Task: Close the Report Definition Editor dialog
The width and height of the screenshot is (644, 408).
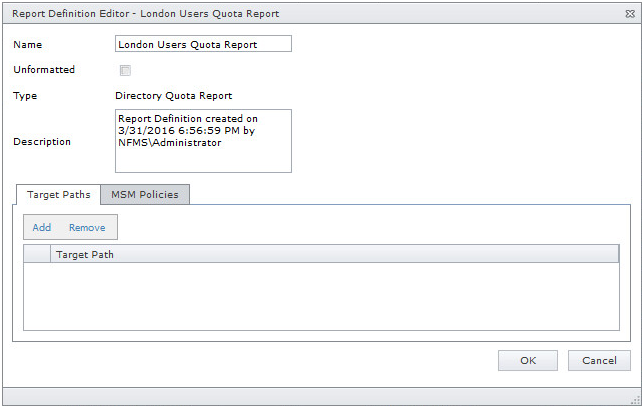Action: click(x=627, y=14)
